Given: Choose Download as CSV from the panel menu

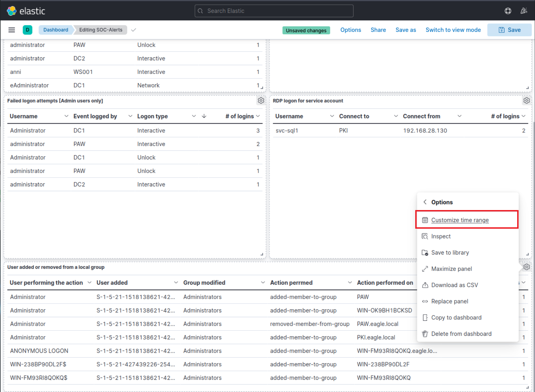Looking at the screenshot, I should point(455,285).
